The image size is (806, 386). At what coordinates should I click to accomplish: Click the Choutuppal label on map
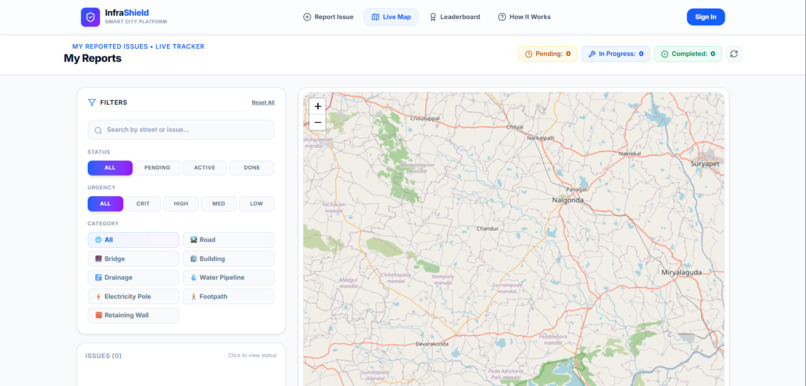[425, 118]
